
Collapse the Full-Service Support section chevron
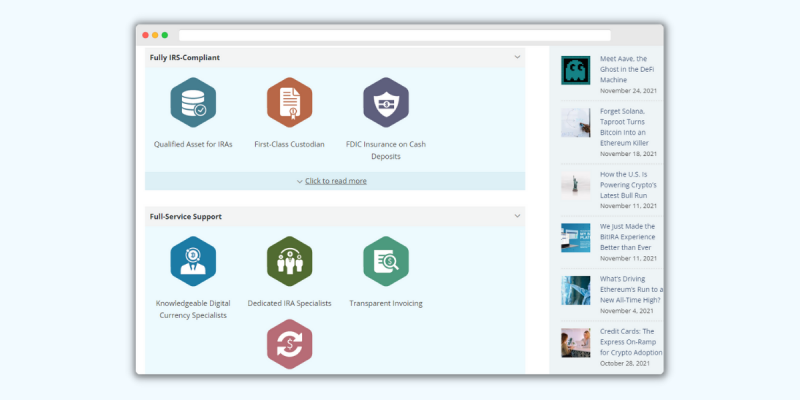pos(517,216)
